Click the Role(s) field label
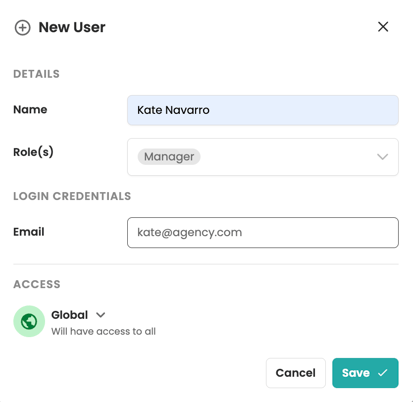This screenshot has width=413, height=402. [33, 152]
